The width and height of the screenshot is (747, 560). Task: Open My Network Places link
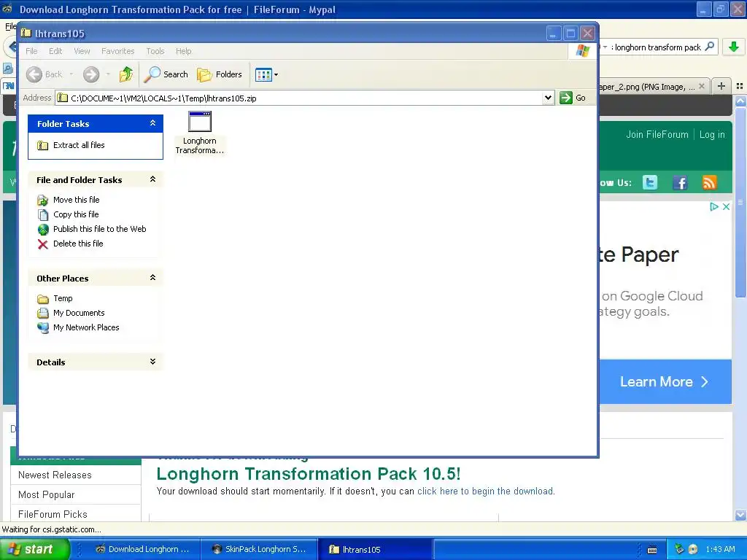click(x=78, y=327)
